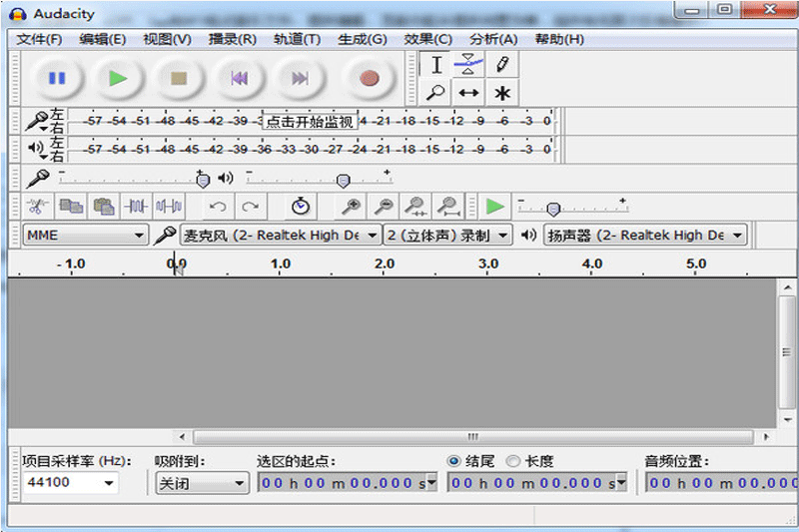Click the Undo arrow icon

pyautogui.click(x=217, y=207)
